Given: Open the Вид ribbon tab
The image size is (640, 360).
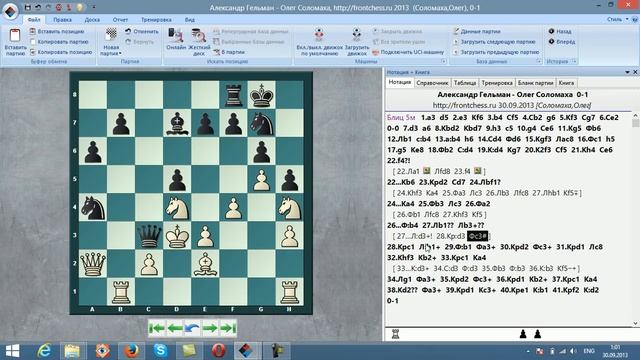Looking at the screenshot, I should coord(190,20).
